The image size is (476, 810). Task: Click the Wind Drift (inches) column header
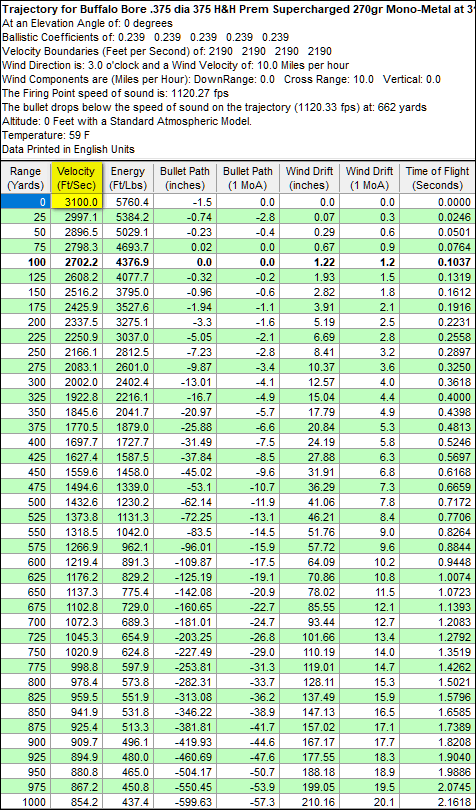[311, 177]
